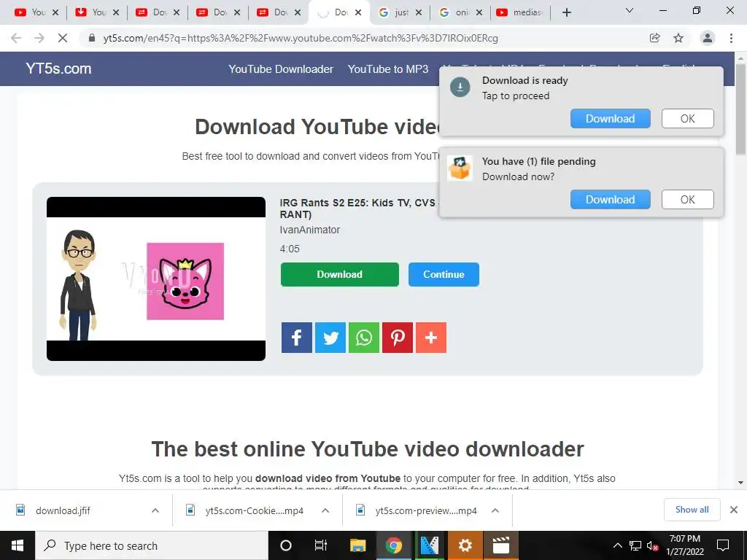This screenshot has height=560, width=747.
Task: Share page on Facebook icon
Action: 296,338
